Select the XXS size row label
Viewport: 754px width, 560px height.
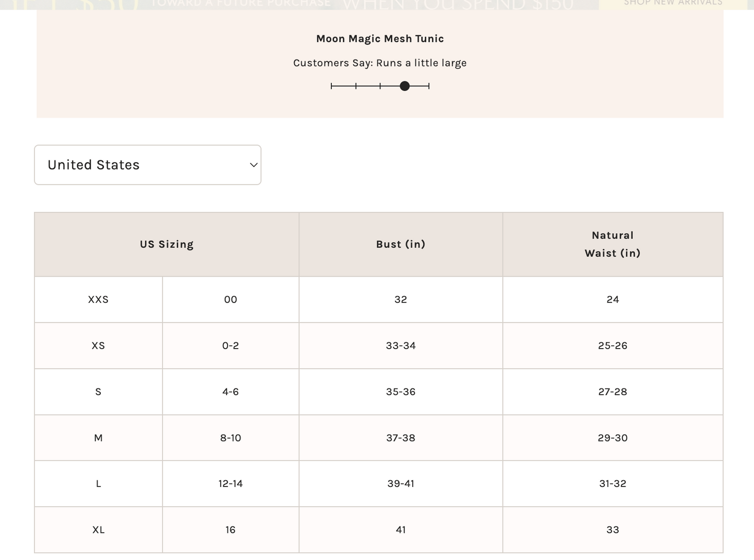point(98,300)
